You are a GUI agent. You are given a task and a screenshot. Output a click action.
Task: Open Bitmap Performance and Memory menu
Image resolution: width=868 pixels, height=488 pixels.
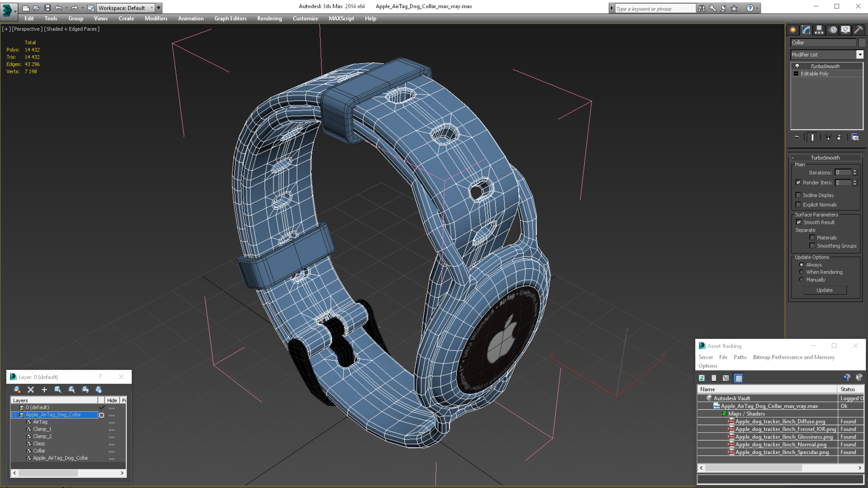(794, 357)
